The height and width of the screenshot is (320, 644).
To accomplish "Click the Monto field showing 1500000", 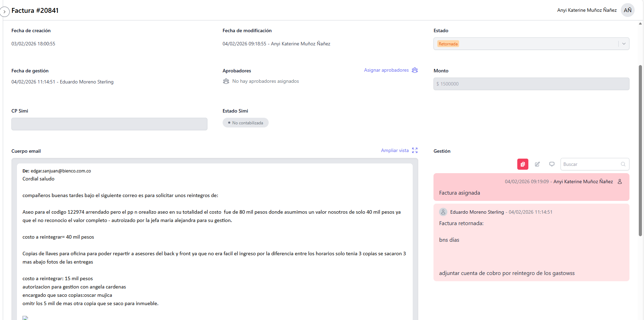I will [531, 84].
